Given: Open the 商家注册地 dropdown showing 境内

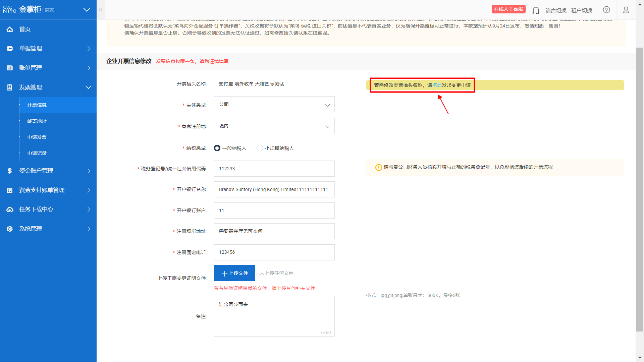Looking at the screenshot, I should tap(274, 126).
